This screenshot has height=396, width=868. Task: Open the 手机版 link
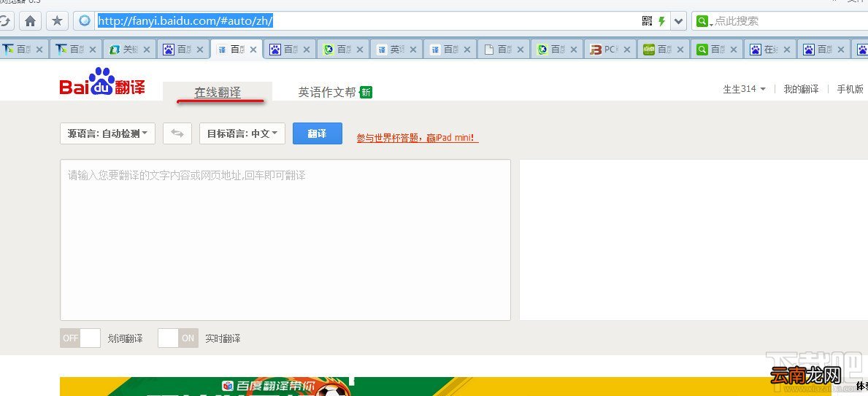click(x=850, y=89)
